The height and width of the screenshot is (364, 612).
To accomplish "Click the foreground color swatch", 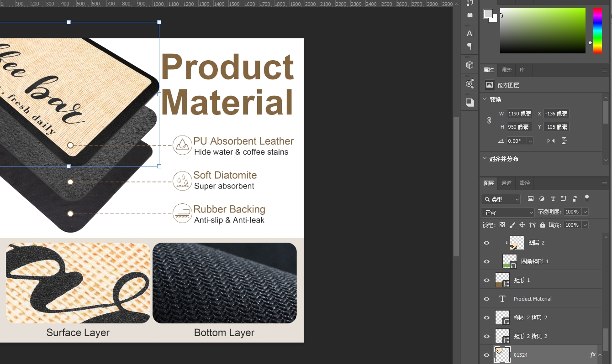I will (488, 14).
